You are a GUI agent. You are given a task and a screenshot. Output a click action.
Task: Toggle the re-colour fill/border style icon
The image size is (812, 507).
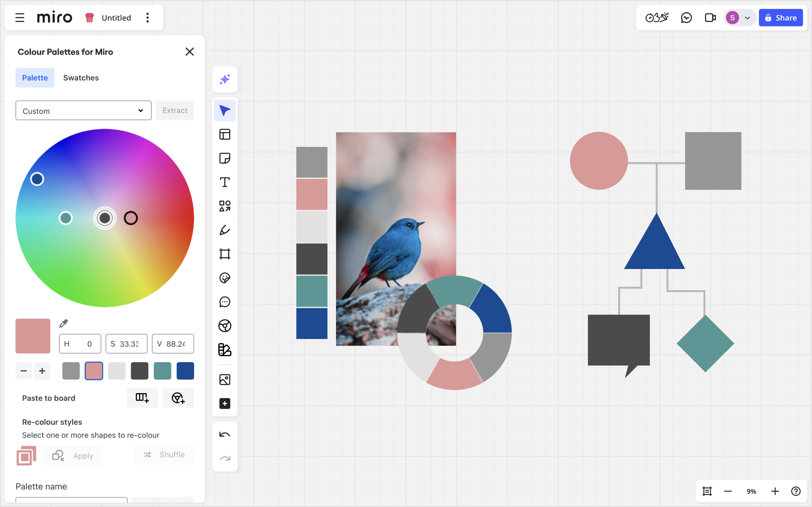[26, 455]
